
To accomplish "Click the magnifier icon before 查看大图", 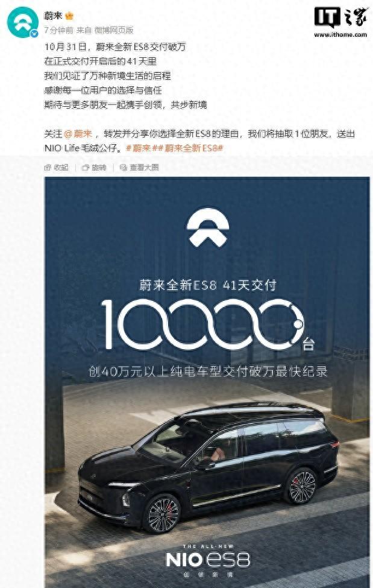I will point(124,168).
